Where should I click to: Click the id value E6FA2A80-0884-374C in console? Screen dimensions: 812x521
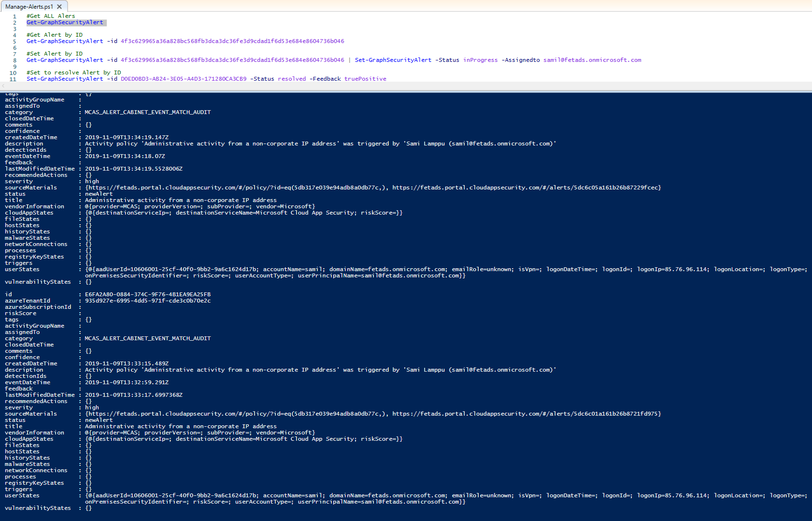tap(148, 294)
